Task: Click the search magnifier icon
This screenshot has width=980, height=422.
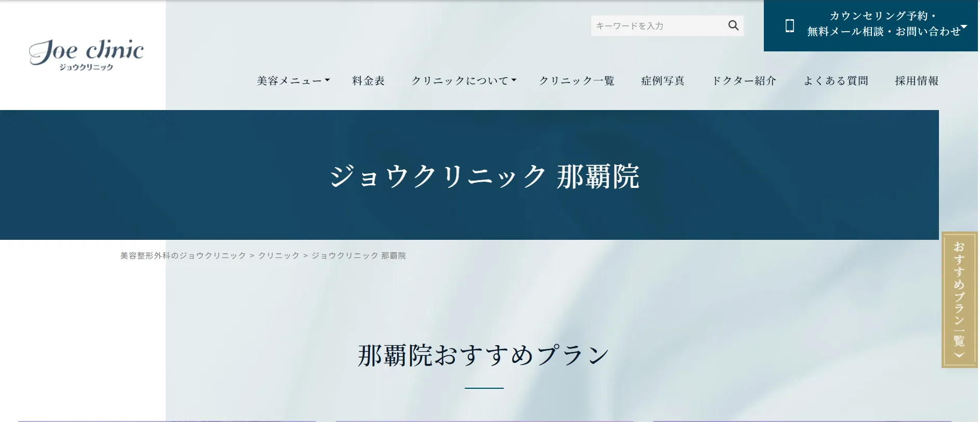Action: point(733,25)
